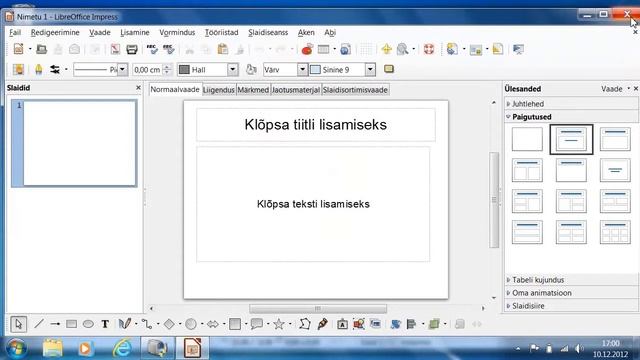
Task: Open the Lisamine menu
Action: tap(135, 32)
